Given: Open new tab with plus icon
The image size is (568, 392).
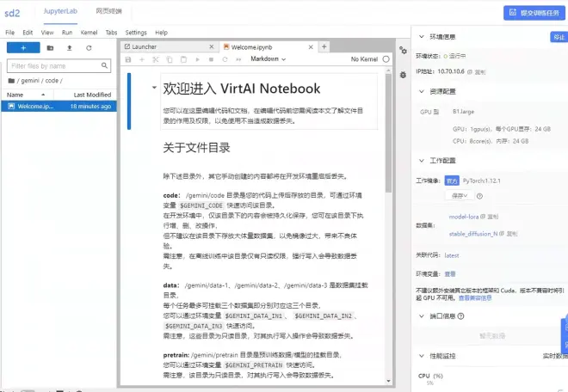Looking at the screenshot, I should 324,46.
